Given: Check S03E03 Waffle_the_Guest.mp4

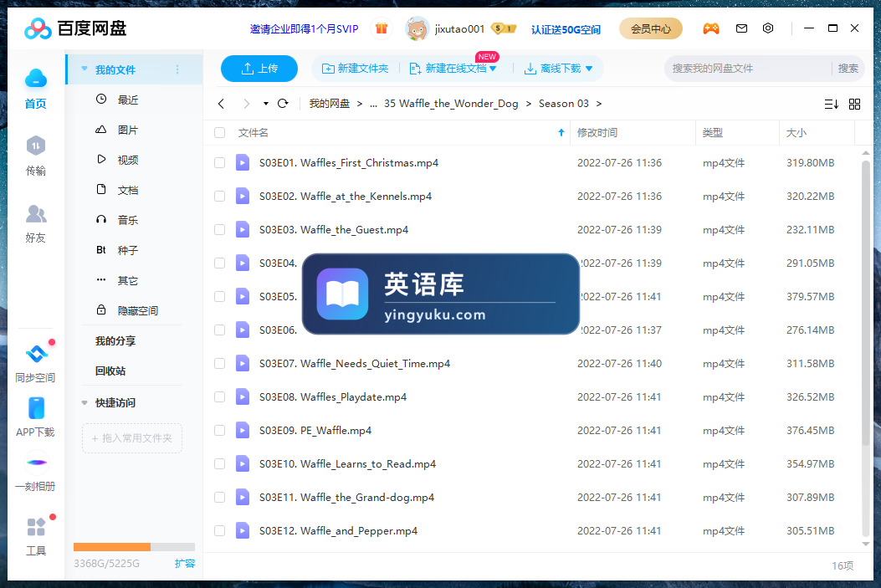Looking at the screenshot, I should pyautogui.click(x=220, y=230).
